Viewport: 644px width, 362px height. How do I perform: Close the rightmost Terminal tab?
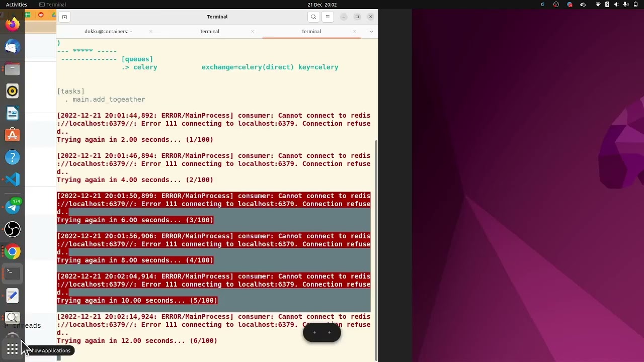tap(354, 31)
